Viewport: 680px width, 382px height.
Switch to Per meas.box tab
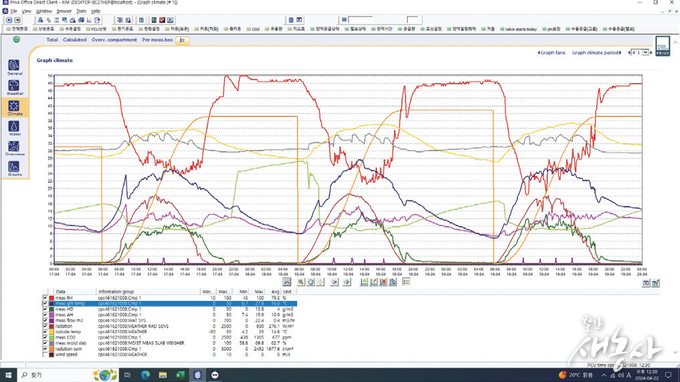157,39
